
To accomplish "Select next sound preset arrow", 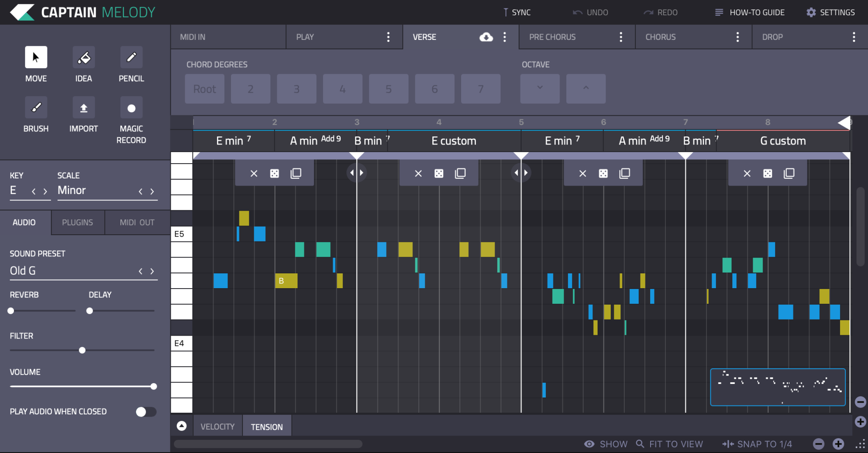I will coord(152,271).
